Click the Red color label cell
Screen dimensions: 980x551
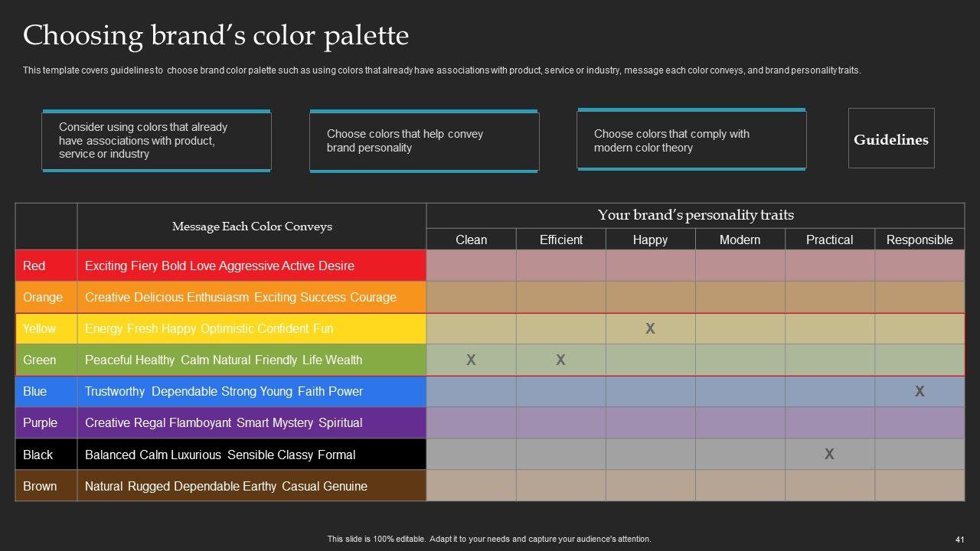point(46,266)
